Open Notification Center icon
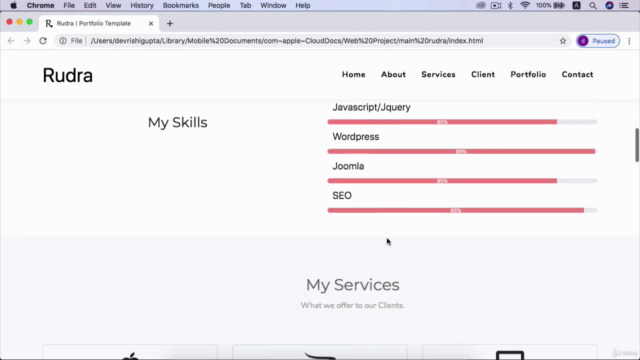 pyautogui.click(x=624, y=6)
